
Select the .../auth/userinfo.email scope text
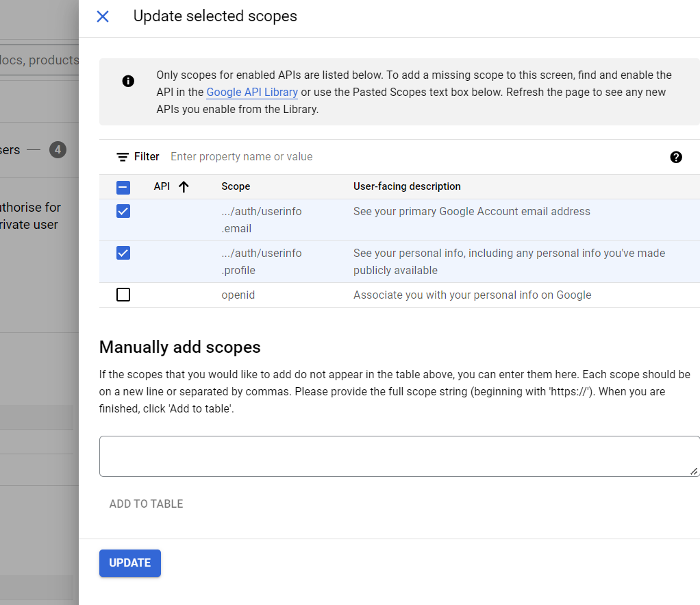(x=262, y=220)
